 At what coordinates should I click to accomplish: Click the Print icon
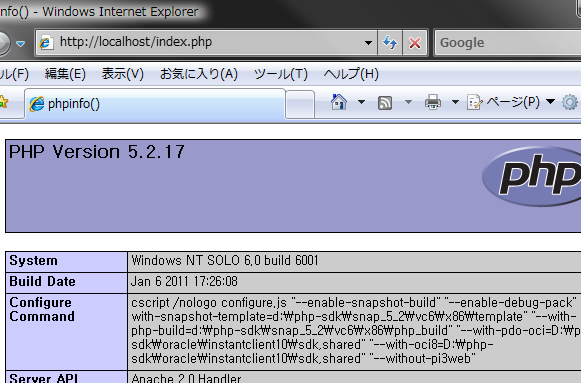click(433, 102)
